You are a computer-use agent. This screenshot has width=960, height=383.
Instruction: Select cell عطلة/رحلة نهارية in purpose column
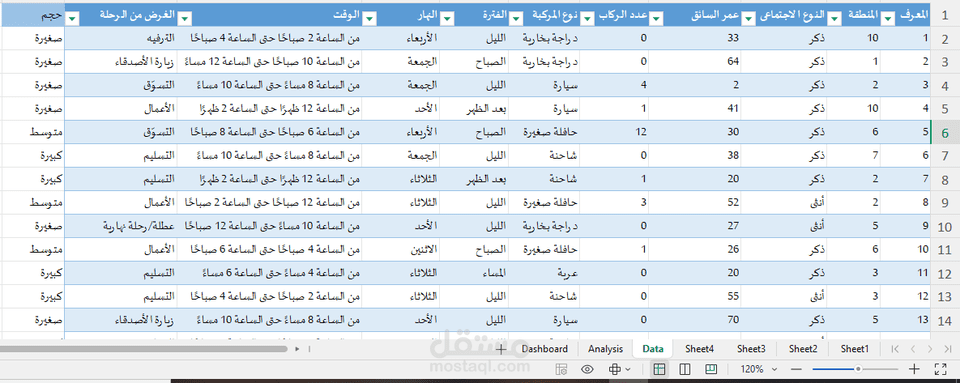tap(121, 226)
